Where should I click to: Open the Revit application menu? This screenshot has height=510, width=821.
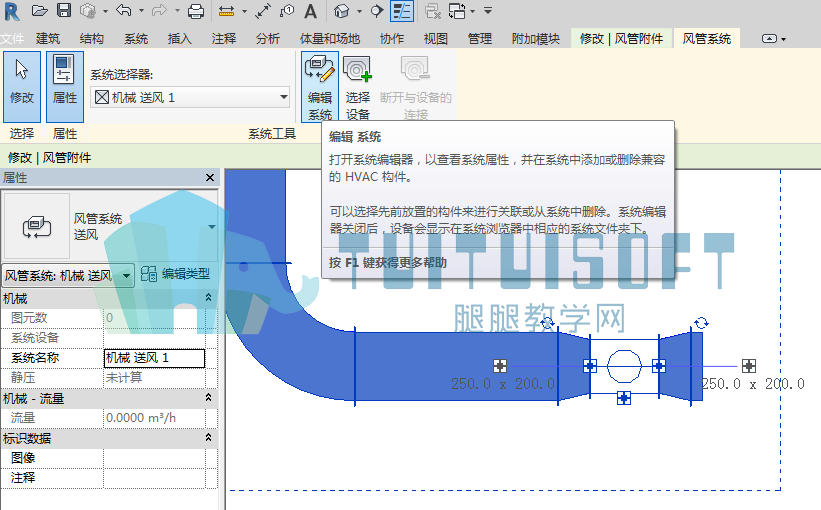(11, 11)
